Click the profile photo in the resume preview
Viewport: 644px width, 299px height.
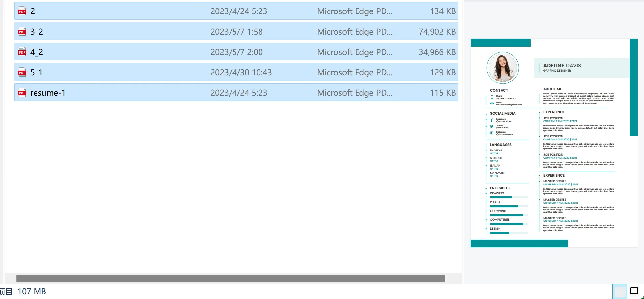[x=502, y=68]
